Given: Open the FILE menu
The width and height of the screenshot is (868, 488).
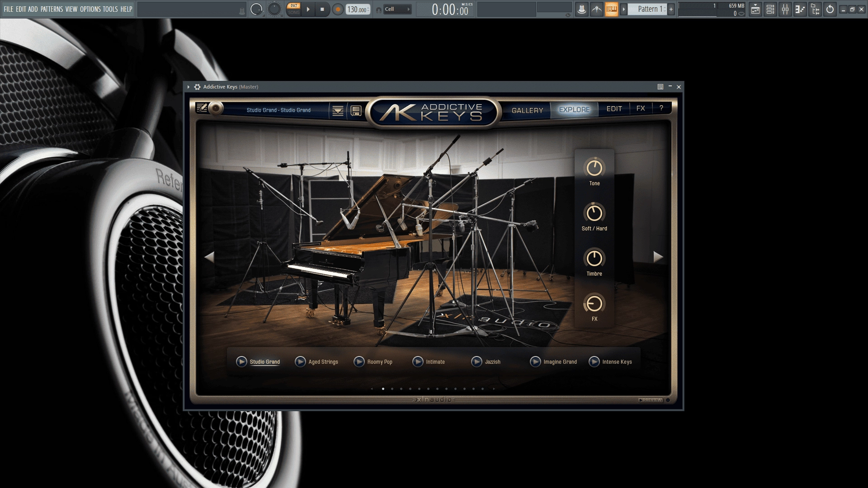Looking at the screenshot, I should [x=9, y=9].
